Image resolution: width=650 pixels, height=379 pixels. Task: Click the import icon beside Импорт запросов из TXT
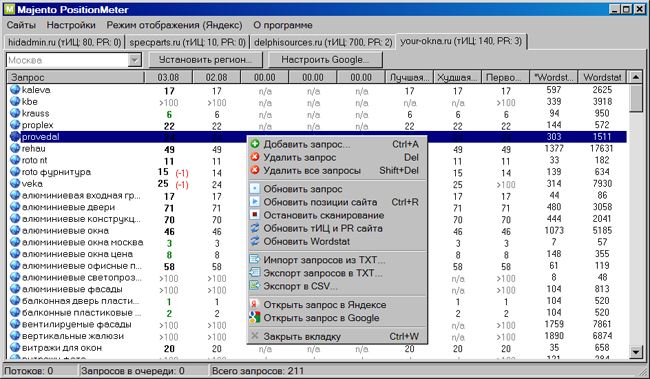click(x=255, y=260)
